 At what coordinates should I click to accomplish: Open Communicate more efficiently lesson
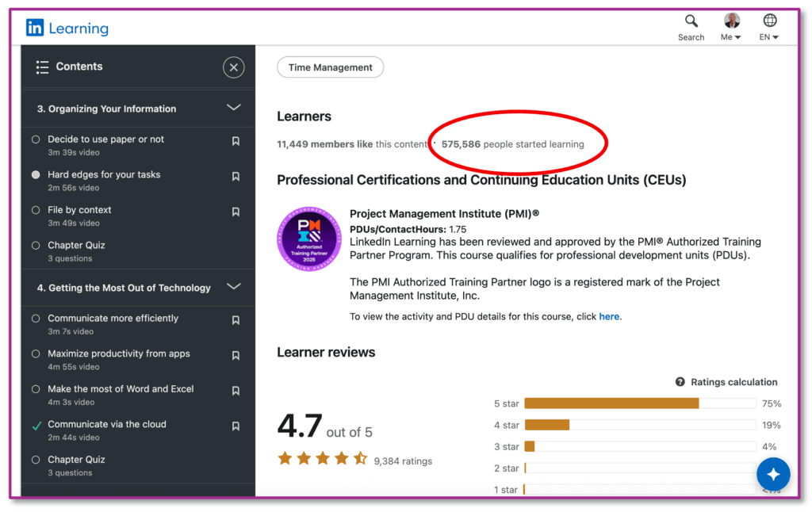click(113, 319)
